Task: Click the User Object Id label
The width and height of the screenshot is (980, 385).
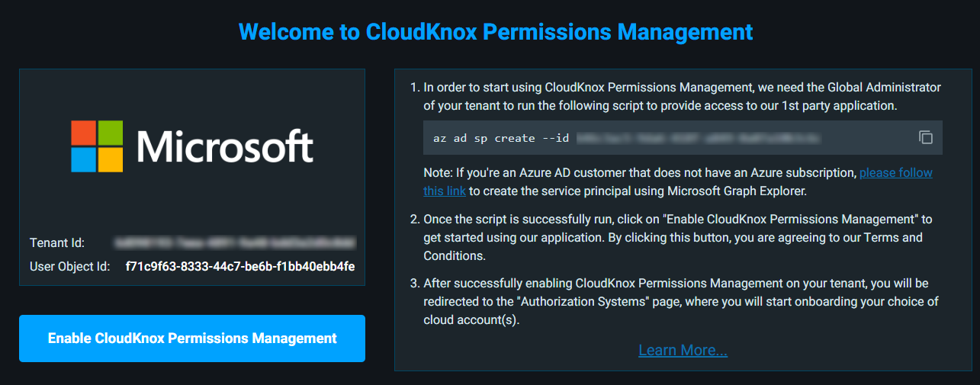Action: [69, 267]
